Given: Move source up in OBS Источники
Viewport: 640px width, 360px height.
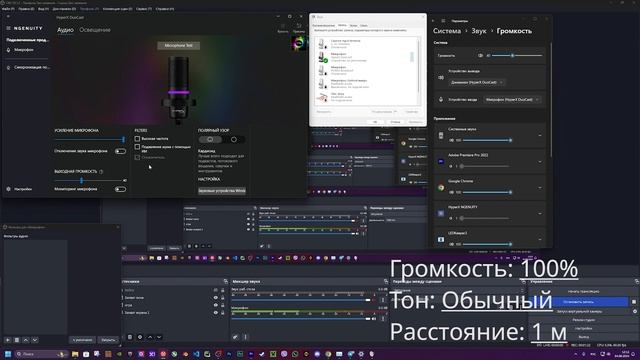Looking at the screenshot, I should pos(150,337).
